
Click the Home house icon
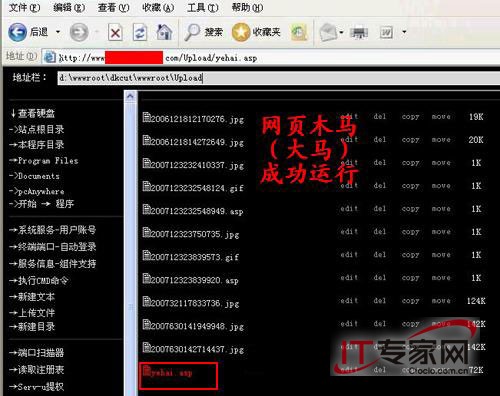tap(164, 32)
